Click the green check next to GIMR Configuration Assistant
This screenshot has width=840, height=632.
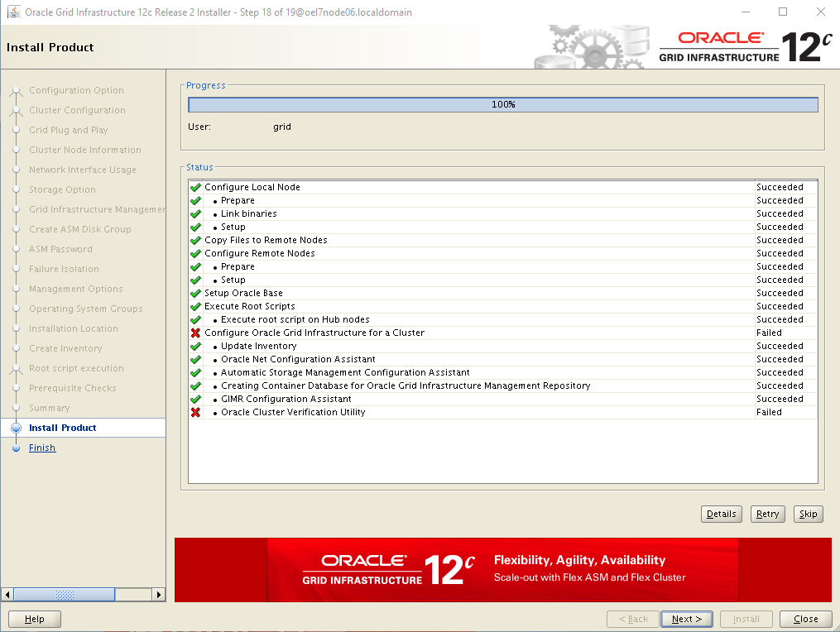[x=195, y=399]
